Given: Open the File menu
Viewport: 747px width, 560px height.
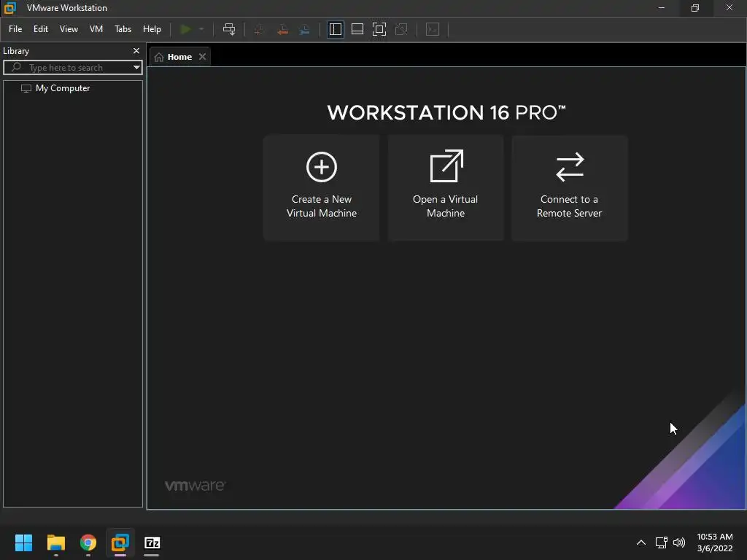Looking at the screenshot, I should coord(15,29).
